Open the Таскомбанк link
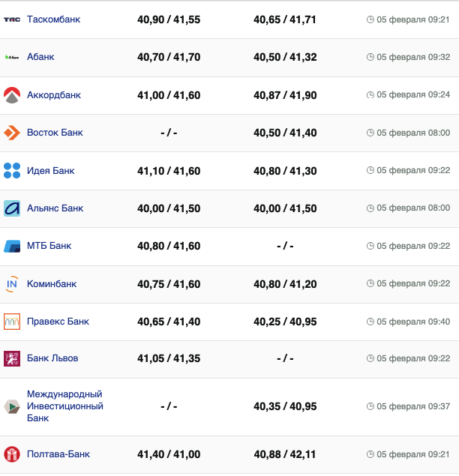Viewport: 459px width, 476px height. click(53, 19)
